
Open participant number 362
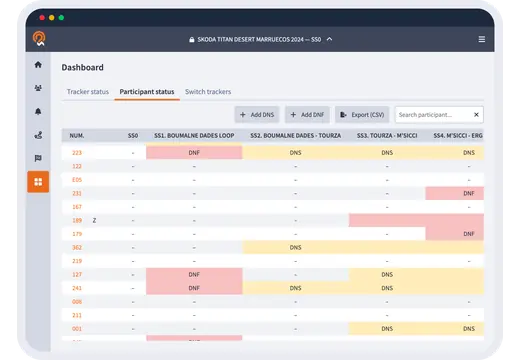tap(77, 248)
